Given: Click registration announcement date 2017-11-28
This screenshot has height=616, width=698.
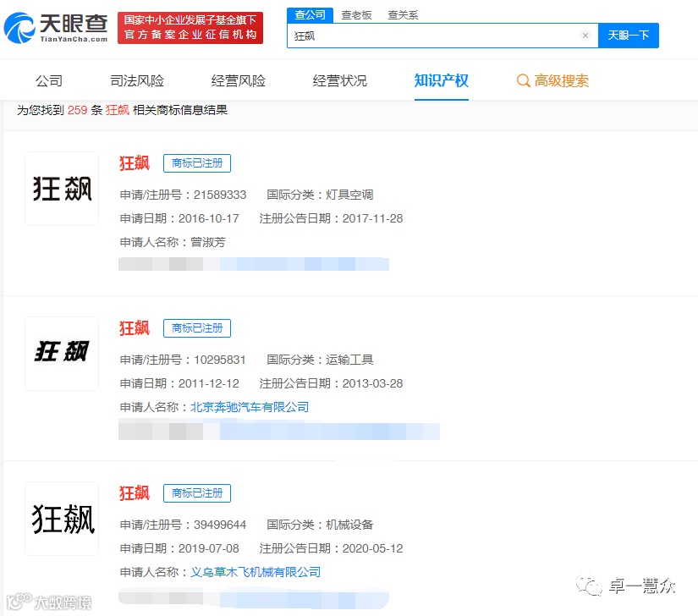Looking at the screenshot, I should pyautogui.click(x=372, y=218).
